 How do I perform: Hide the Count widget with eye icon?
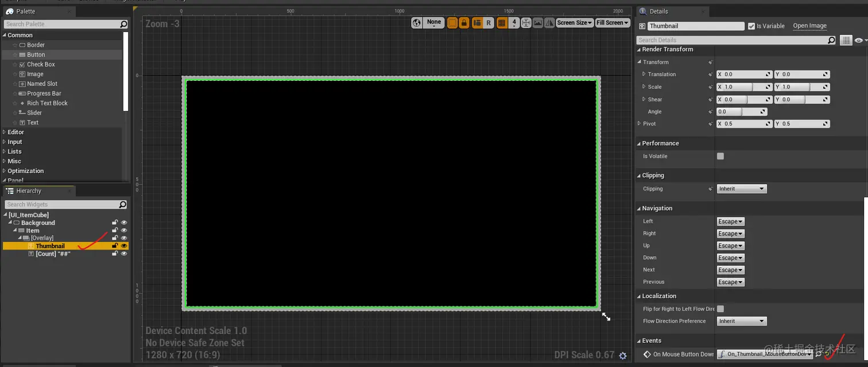pos(124,253)
